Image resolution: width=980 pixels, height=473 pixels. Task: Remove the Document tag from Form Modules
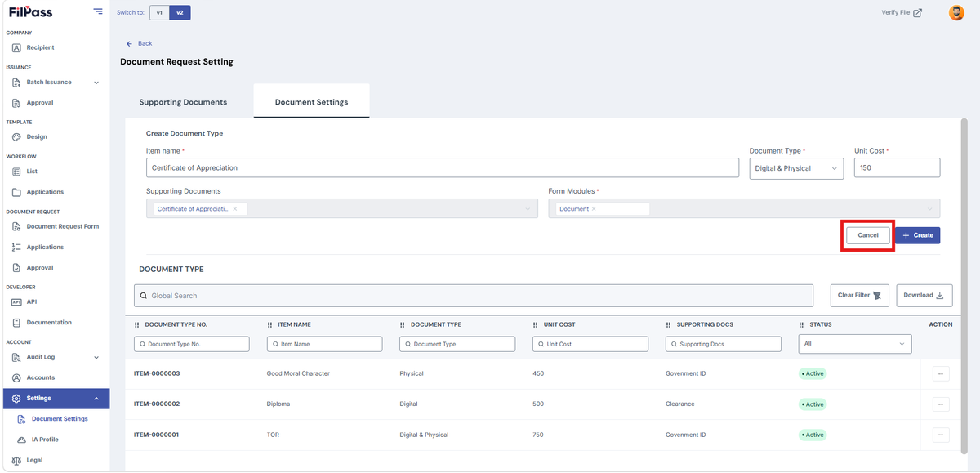click(594, 209)
